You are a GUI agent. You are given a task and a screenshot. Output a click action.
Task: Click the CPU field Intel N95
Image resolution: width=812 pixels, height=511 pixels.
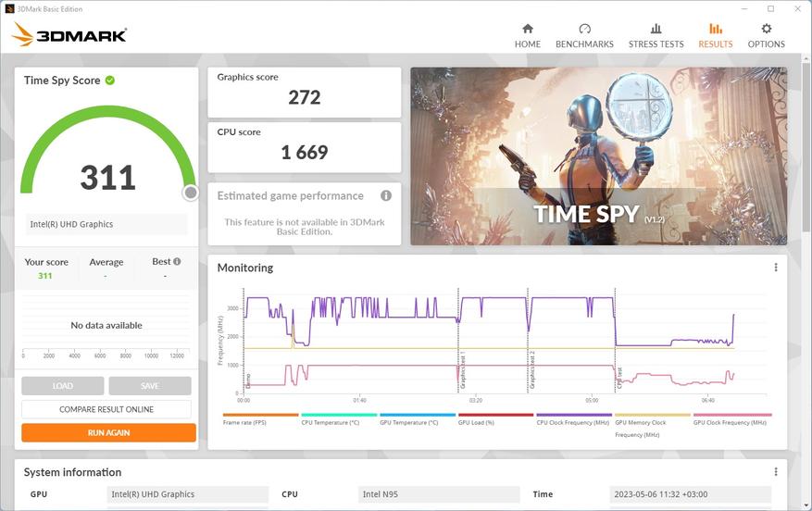point(439,494)
